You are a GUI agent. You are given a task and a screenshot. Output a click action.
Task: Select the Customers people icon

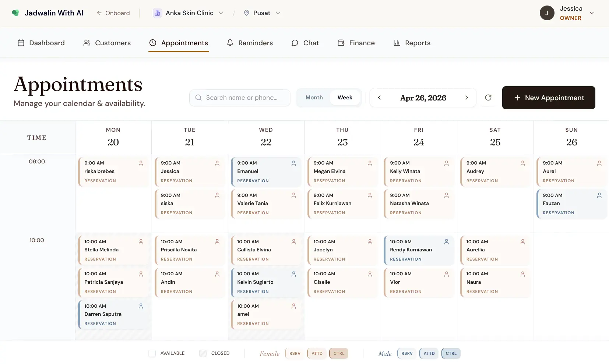tap(87, 43)
